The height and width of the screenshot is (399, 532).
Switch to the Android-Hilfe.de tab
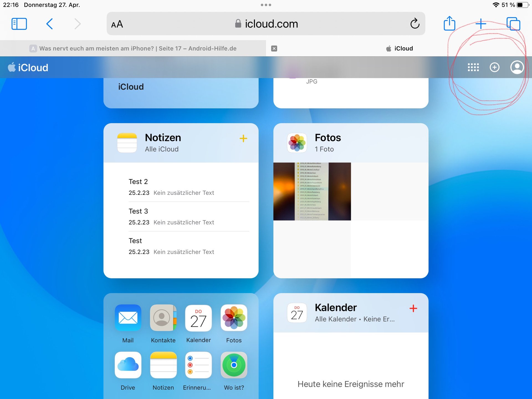[x=133, y=48]
